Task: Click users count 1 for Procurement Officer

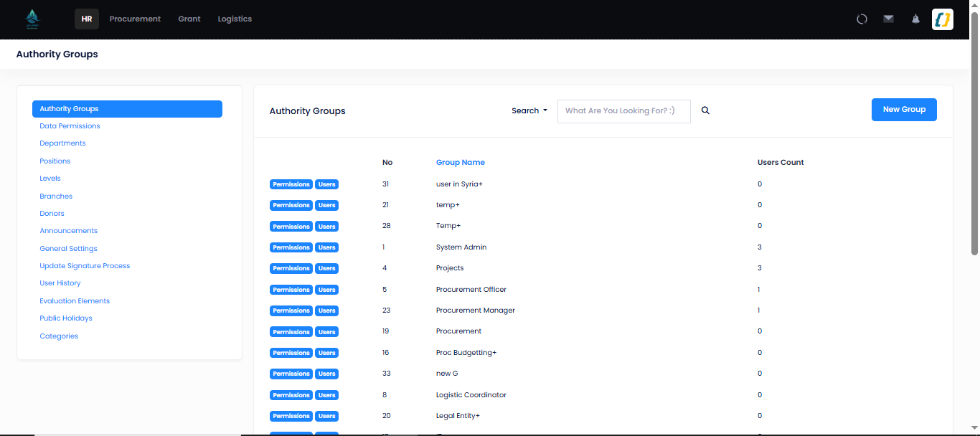Action: [759, 290]
